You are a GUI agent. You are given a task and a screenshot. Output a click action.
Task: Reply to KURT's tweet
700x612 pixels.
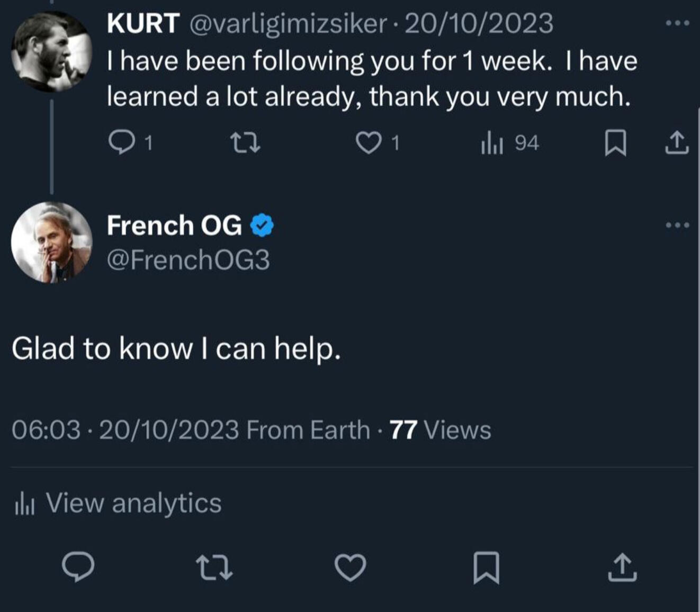pos(121,142)
